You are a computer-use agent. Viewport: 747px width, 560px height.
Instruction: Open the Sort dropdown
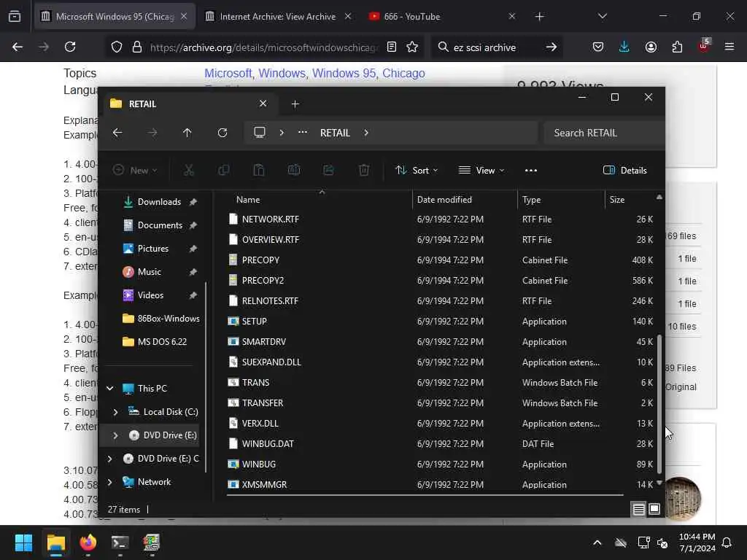pyautogui.click(x=417, y=171)
